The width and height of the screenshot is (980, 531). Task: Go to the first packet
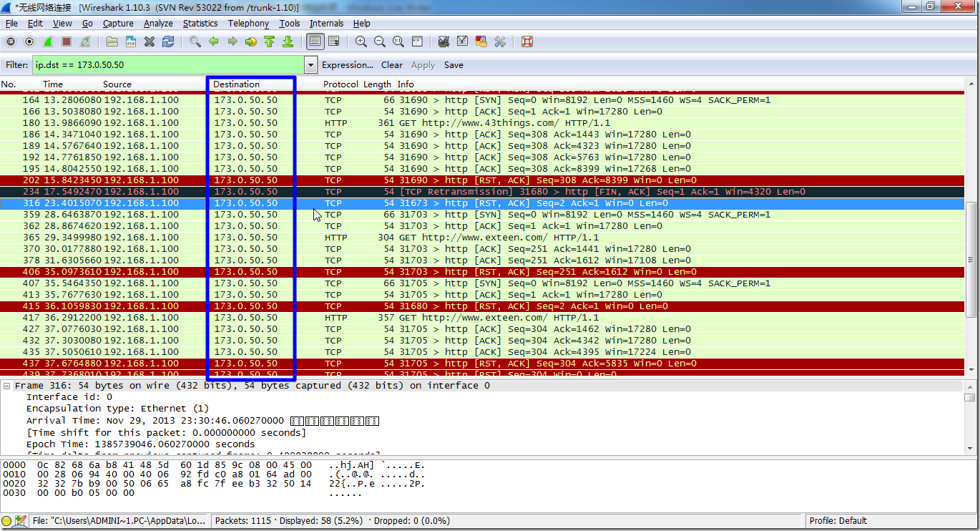point(269,42)
